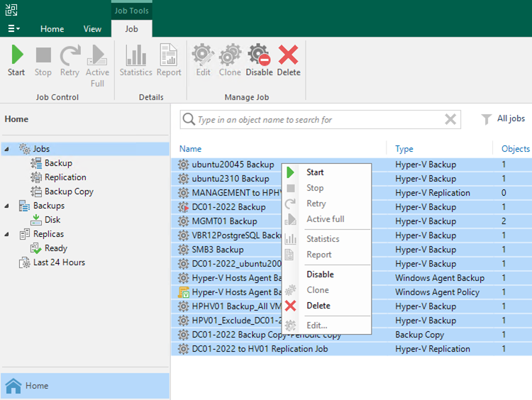Viewport: 532px width, 400px height.
Task: Switch to the View ribbon tab
Action: (x=92, y=29)
